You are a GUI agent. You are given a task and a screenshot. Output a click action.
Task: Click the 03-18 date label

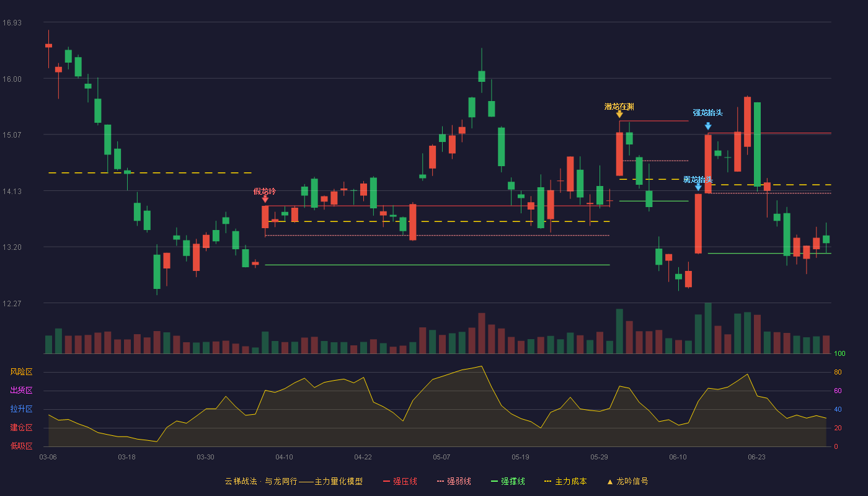click(126, 457)
